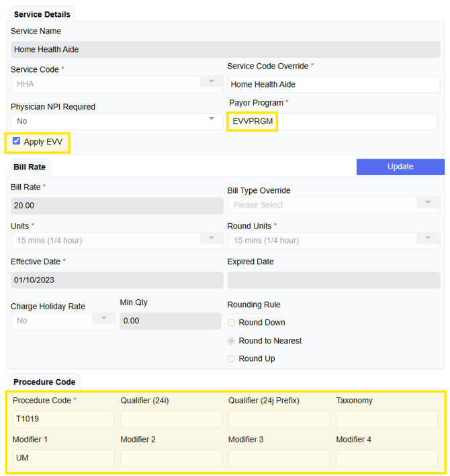Edit the Procedure Code T1019 field
Screen dimensions: 450x476
coord(63,419)
